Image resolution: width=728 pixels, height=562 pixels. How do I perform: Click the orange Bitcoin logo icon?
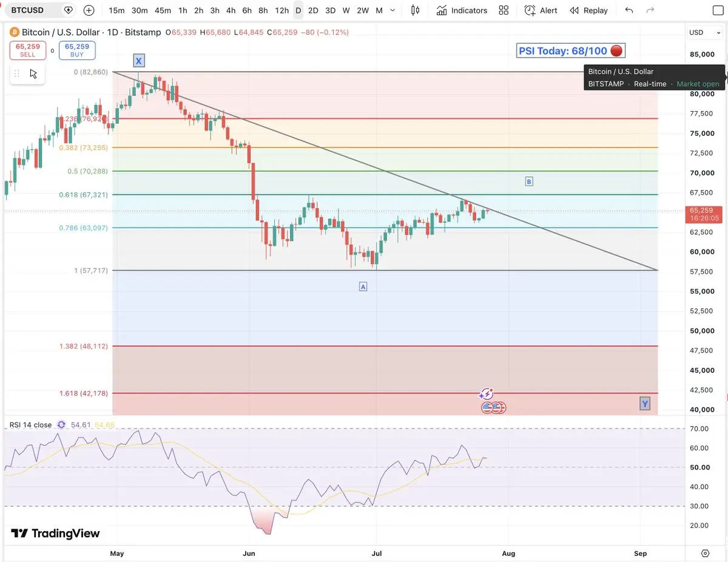point(14,32)
